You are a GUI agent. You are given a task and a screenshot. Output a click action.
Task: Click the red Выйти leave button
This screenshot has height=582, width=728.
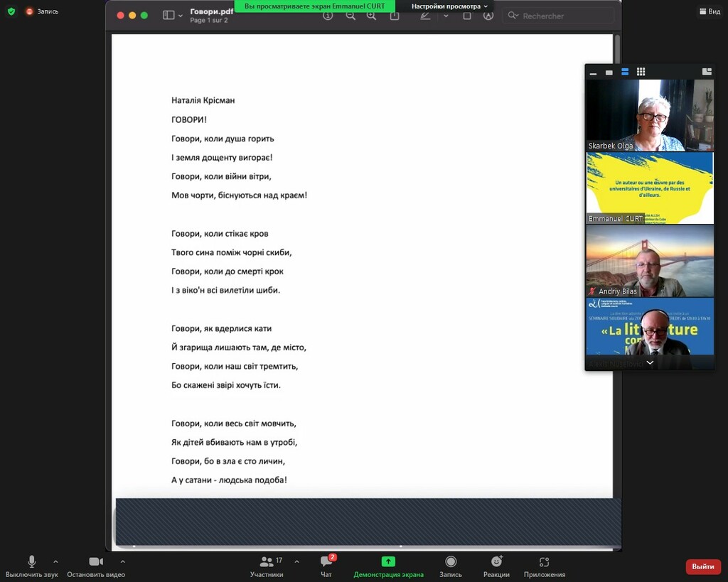702,566
